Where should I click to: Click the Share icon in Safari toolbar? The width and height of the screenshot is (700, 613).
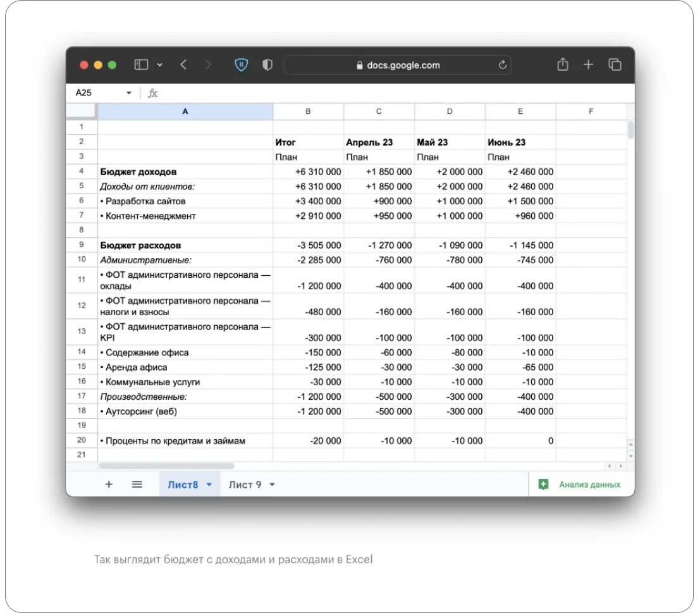point(562,65)
